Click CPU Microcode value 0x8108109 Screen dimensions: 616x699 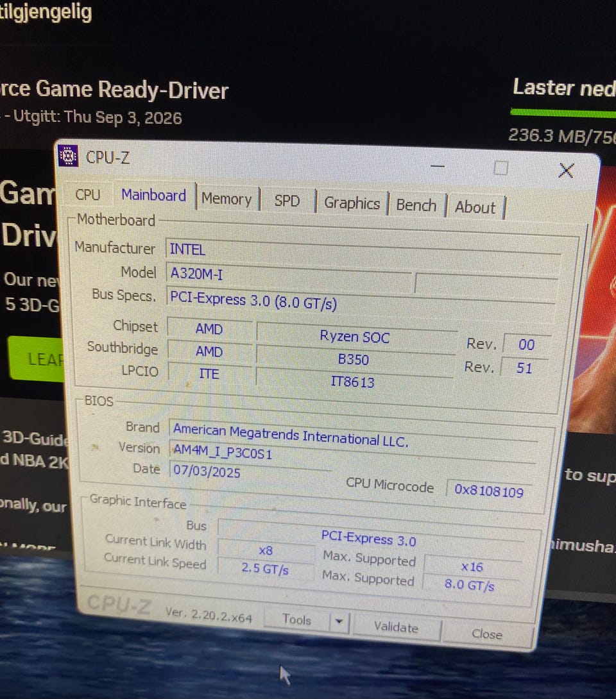[x=489, y=491]
